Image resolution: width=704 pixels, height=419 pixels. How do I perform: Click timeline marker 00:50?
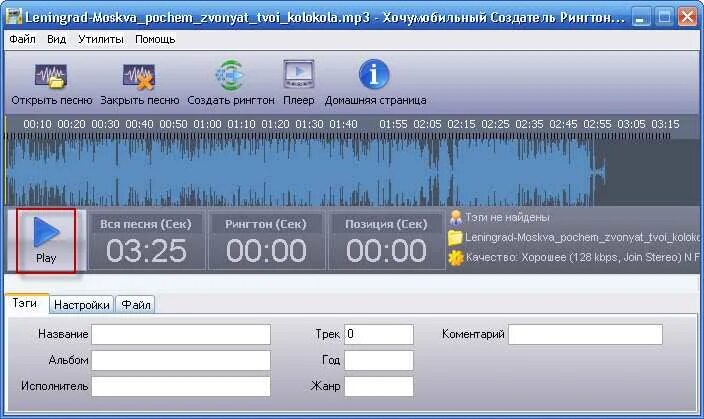point(173,124)
